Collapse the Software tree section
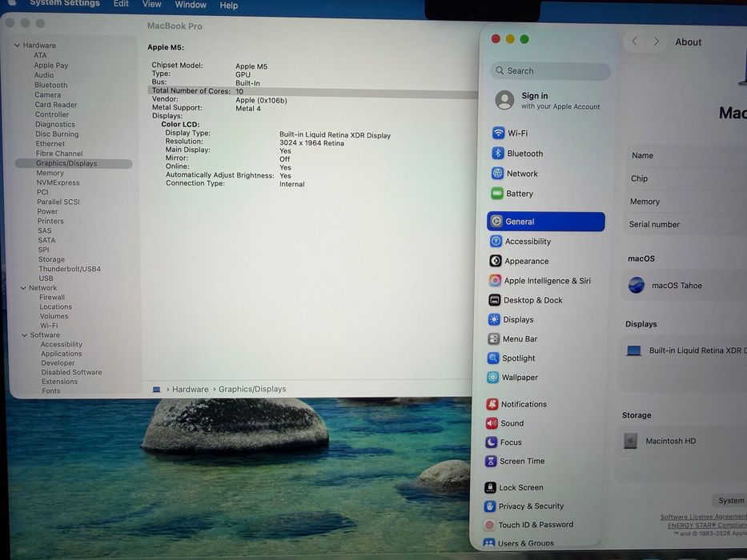Viewport: 747px width, 560px height. 24,334
